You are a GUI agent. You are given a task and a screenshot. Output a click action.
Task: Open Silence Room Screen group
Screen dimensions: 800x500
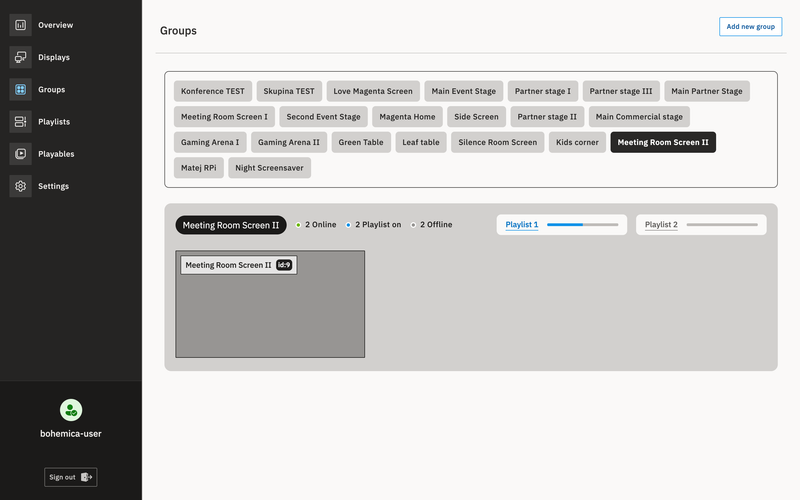point(497,142)
